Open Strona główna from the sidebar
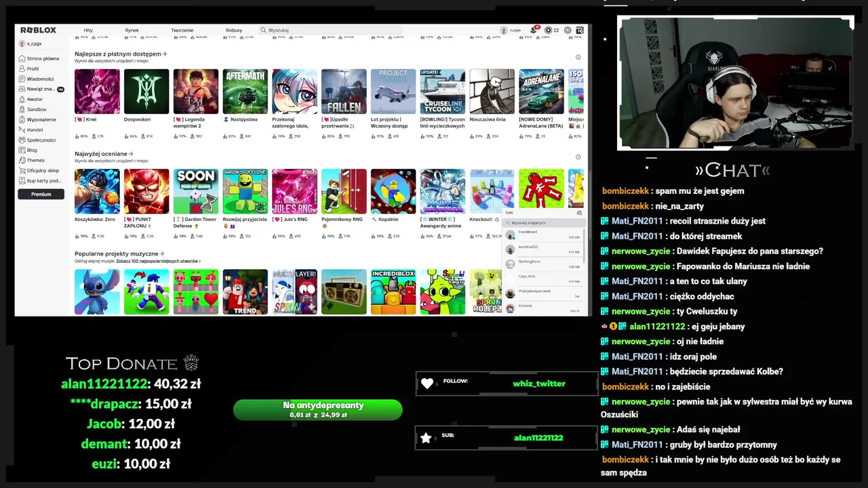 click(39, 58)
